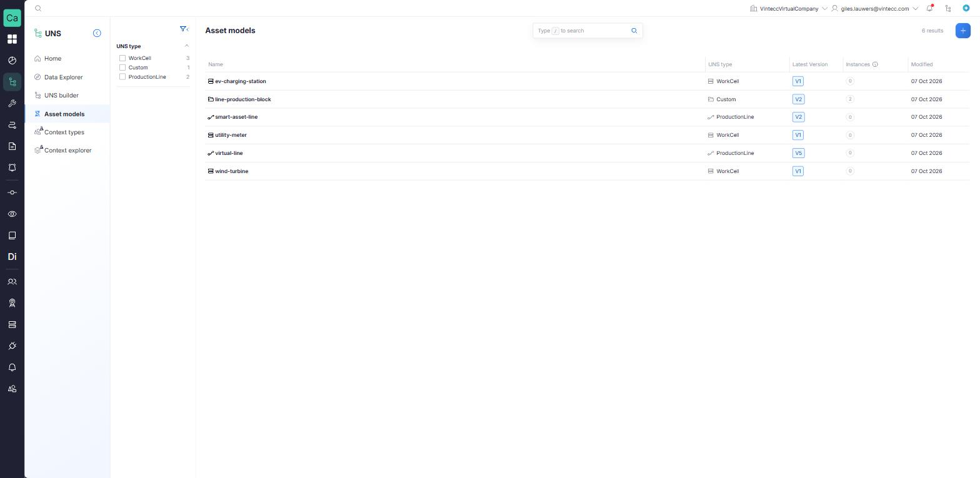Click the hierarchy icon in top bar
Viewport: 980px width, 478px height.
point(948,9)
